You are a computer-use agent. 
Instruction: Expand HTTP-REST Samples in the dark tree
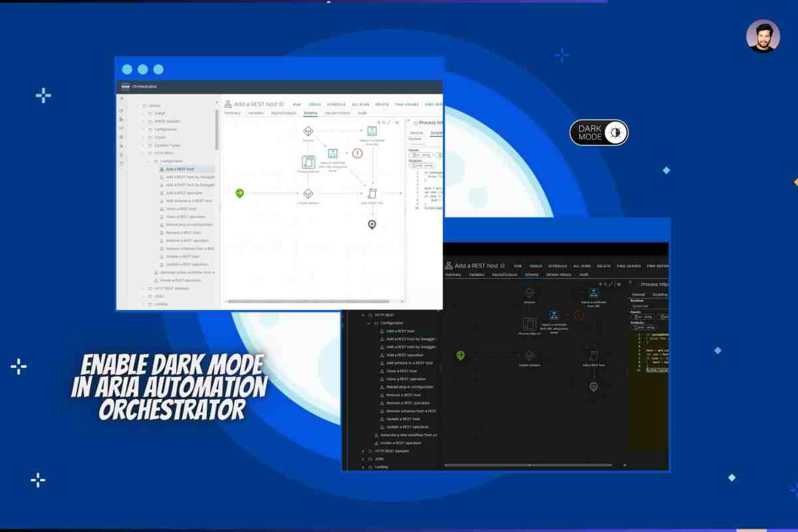(363, 451)
